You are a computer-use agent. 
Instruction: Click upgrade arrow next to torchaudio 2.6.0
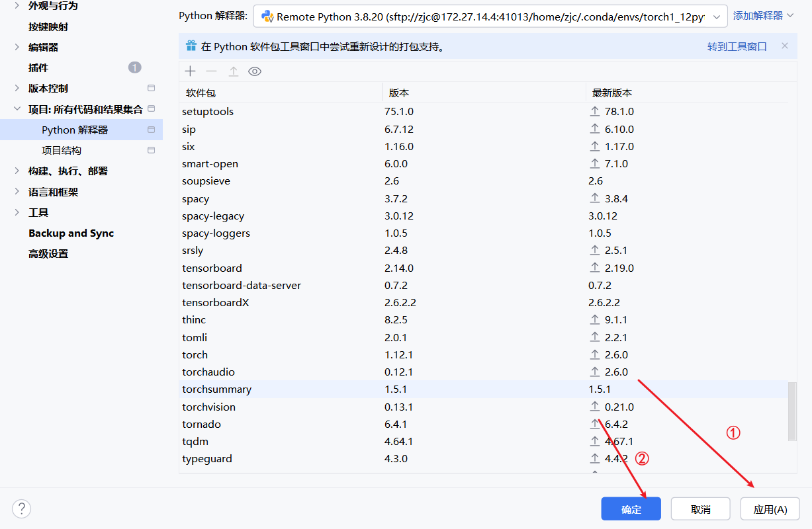coord(595,372)
